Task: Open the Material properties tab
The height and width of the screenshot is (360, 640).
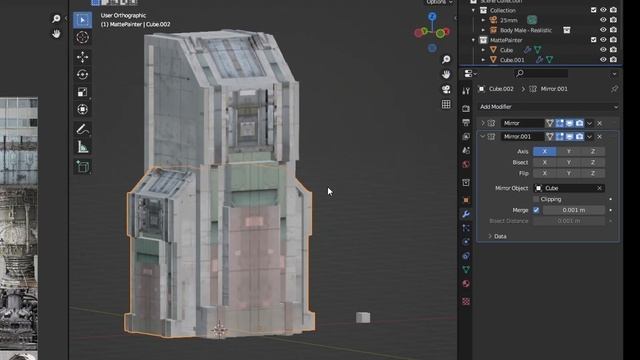Action: click(x=466, y=284)
